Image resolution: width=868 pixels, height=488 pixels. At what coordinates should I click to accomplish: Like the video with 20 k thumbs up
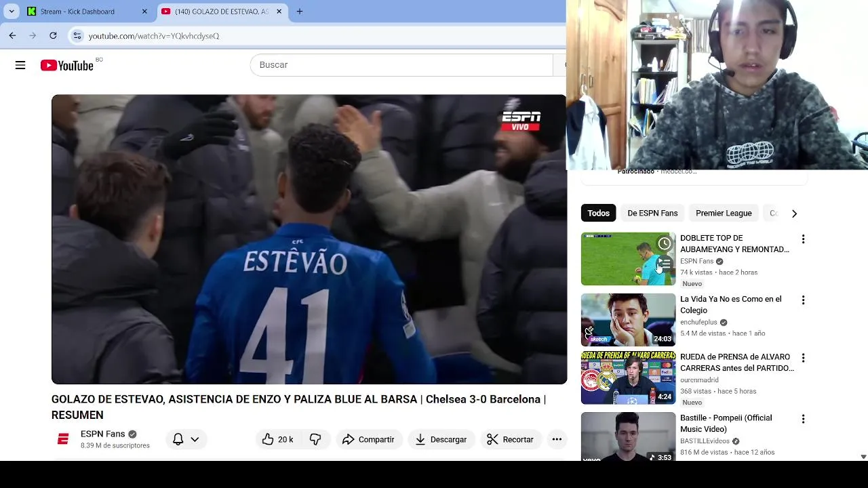tap(277, 439)
